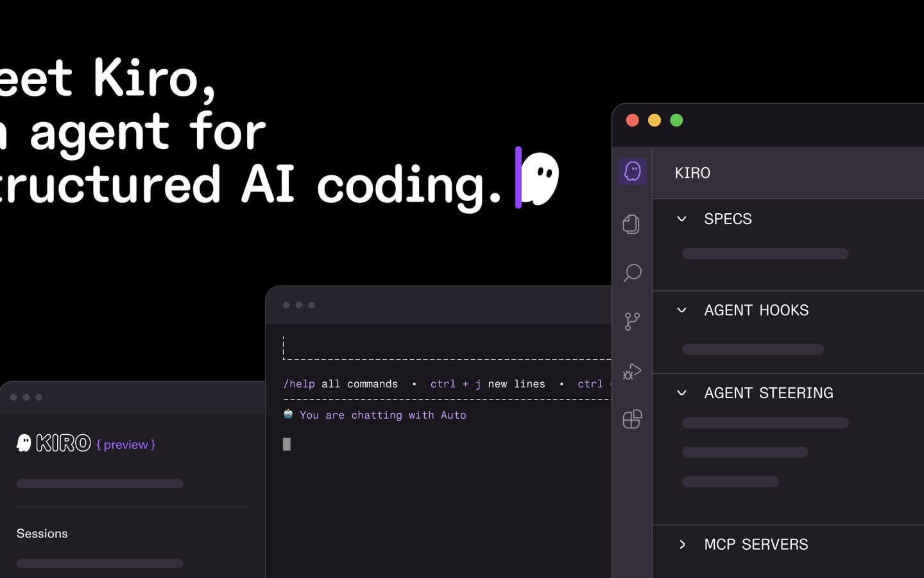Collapse the AGENT STEERING section chevron
The height and width of the screenshot is (578, 924).
coord(681,393)
